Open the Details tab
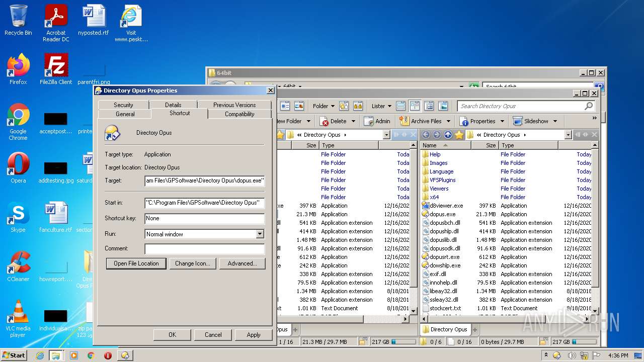Viewport: 644px width, 362px height. point(173,105)
